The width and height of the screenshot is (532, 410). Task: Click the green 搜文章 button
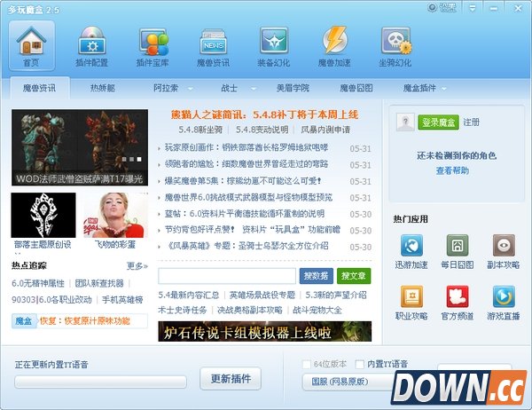coord(354,276)
